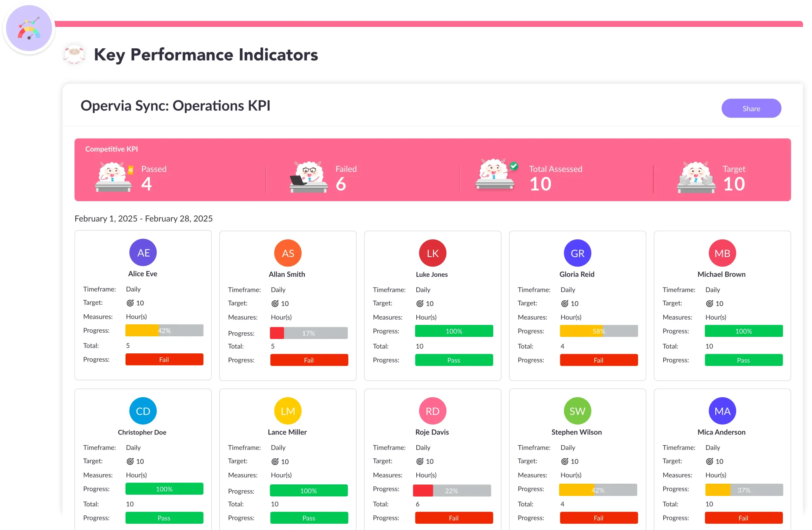812x530 pixels.
Task: Click the Target sheep with papers icon
Action: [696, 177]
